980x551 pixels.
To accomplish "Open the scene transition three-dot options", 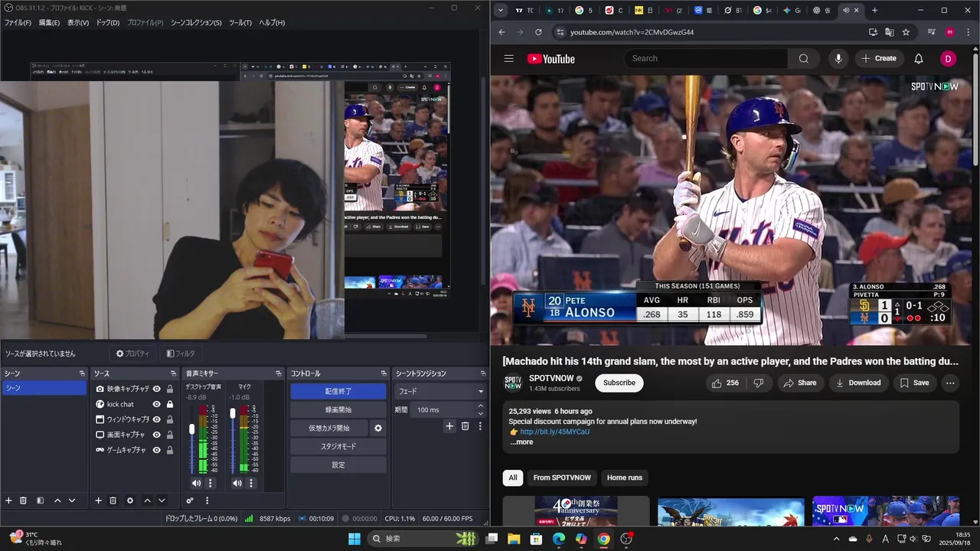I will 480,426.
